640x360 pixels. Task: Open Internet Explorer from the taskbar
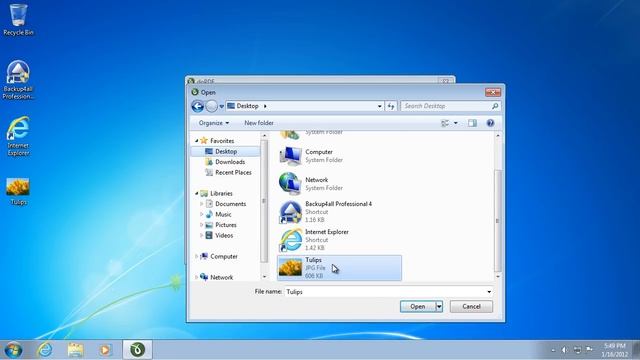45,350
